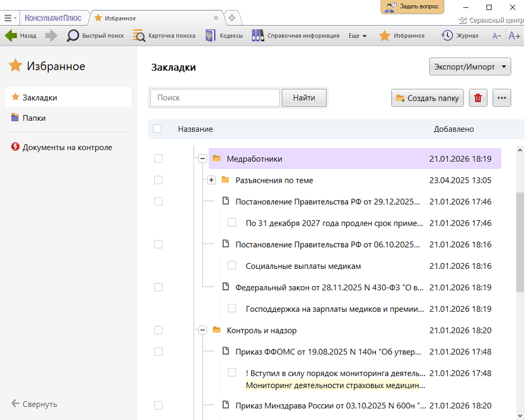Click the red trash delete icon
This screenshot has width=525, height=420.
click(x=478, y=98)
